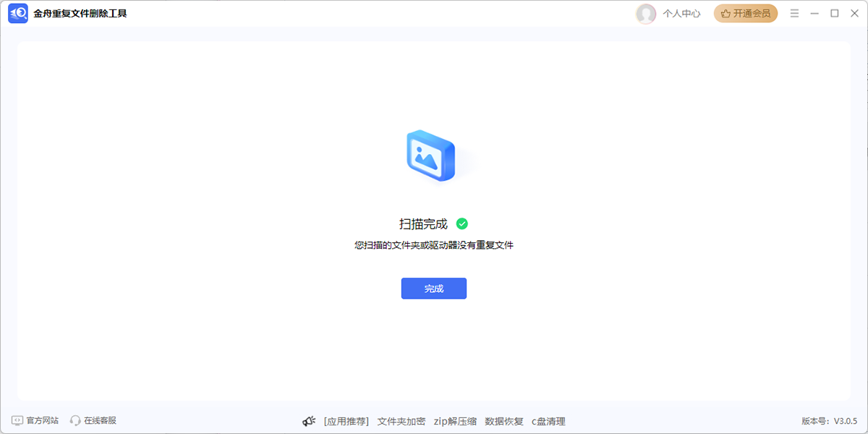
Task: Open c盘清理 disk cleanup tool
Action: [549, 420]
